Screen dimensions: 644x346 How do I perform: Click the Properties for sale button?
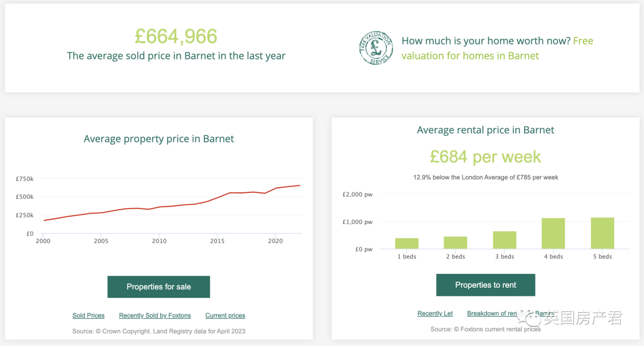point(159,286)
